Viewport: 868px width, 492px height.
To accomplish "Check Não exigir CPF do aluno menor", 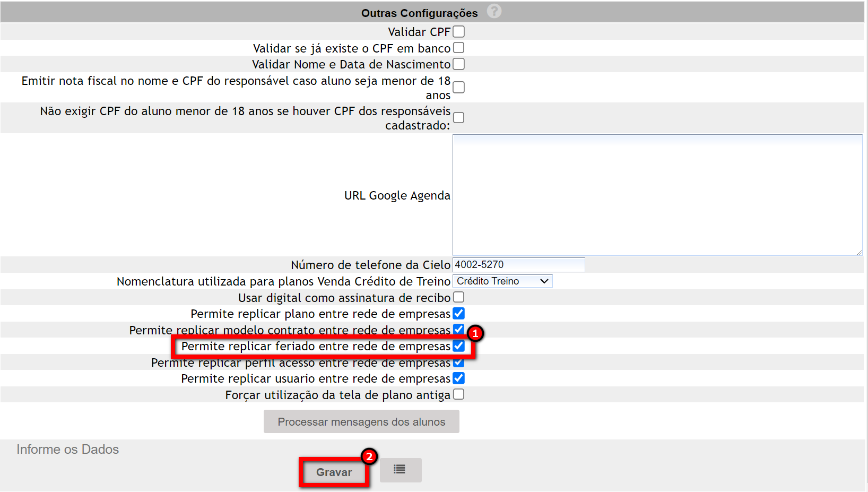I will coord(459,118).
